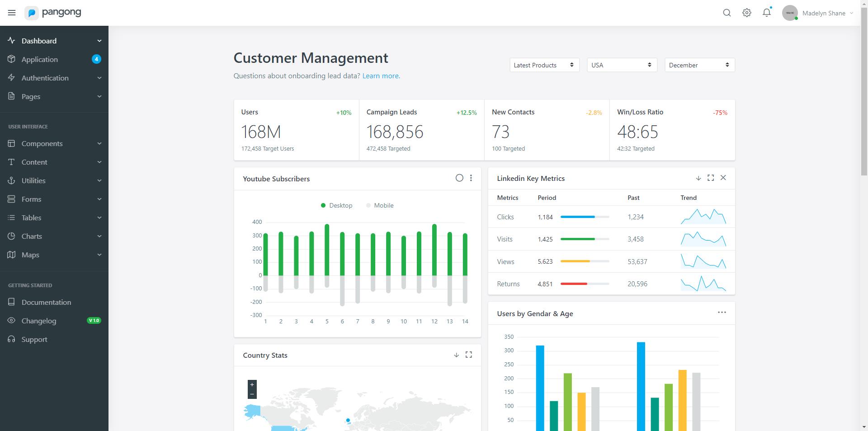Open the notifications bell
Viewport: 868px width, 431px height.
pos(767,13)
